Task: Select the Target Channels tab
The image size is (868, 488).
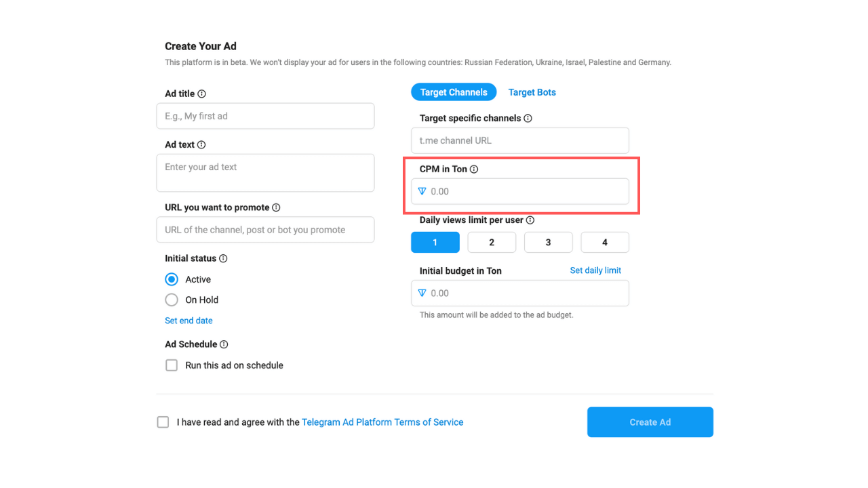Action: [454, 92]
